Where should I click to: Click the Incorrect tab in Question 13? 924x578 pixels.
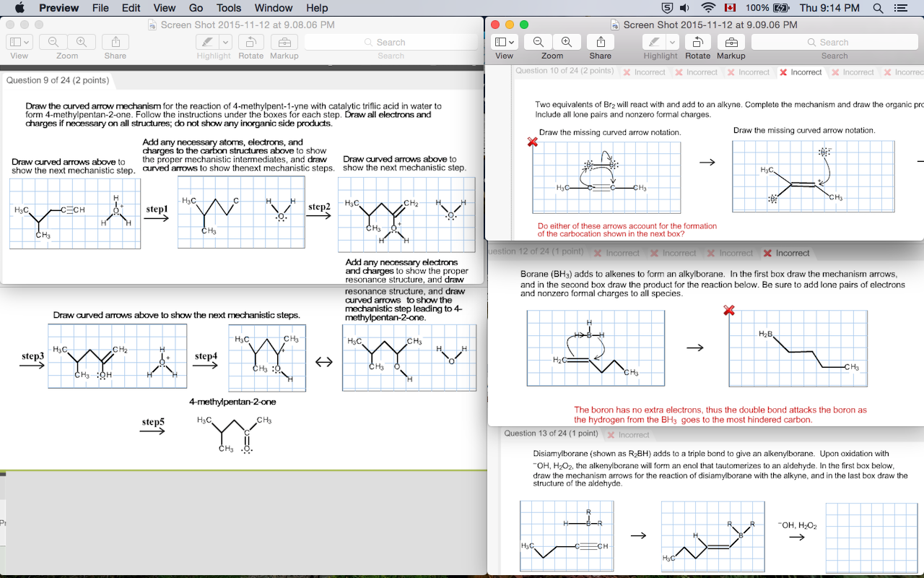pyautogui.click(x=628, y=435)
